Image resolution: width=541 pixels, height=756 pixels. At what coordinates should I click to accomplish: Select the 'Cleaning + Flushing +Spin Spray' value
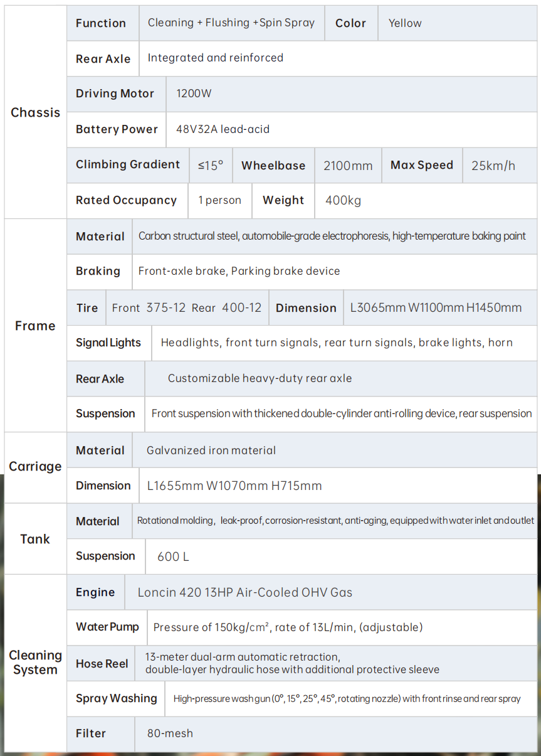[231, 23]
